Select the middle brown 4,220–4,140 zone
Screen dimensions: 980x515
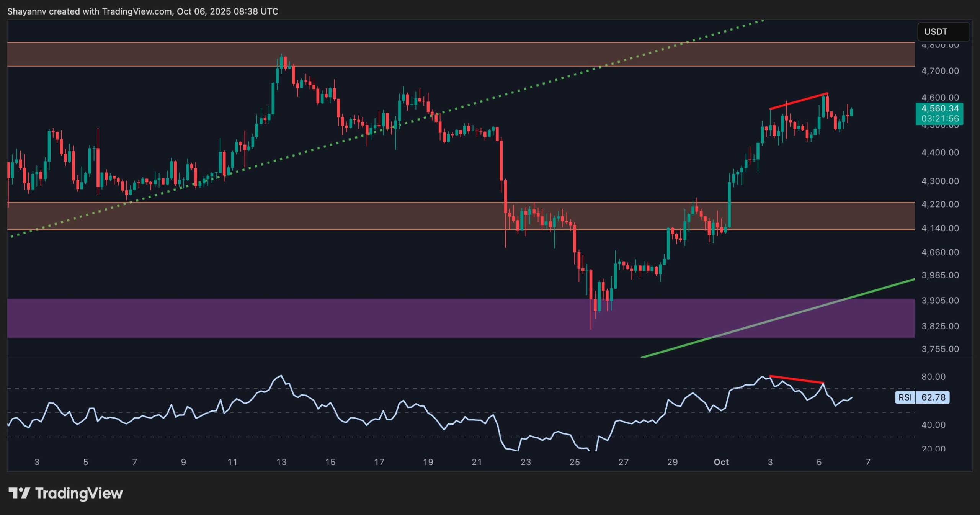click(x=306, y=216)
